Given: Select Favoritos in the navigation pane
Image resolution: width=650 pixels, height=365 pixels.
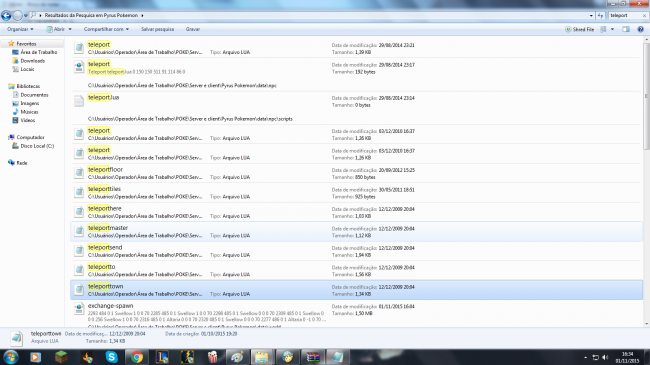Looking at the screenshot, I should point(26,44).
